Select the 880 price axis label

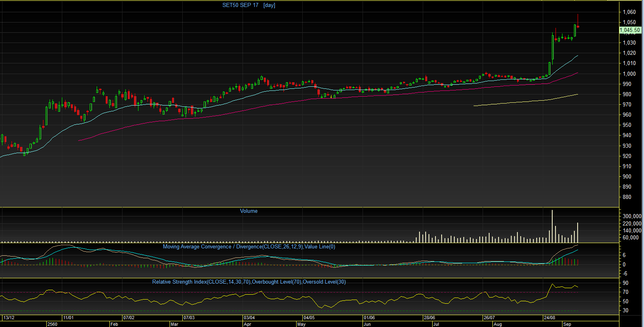[x=627, y=197]
